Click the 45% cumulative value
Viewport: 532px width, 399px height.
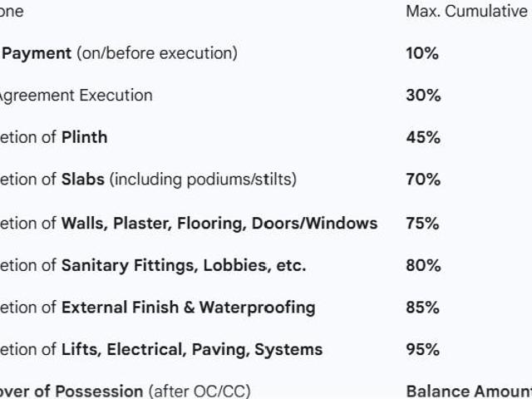click(x=423, y=137)
